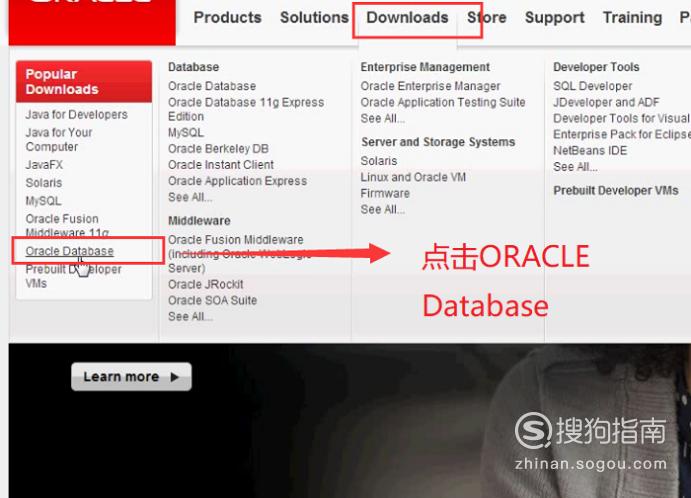Open the Training menu

(632, 18)
